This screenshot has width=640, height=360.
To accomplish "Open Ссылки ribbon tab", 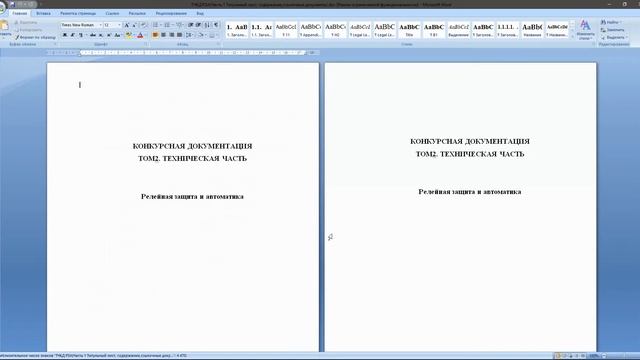I will (112, 13).
